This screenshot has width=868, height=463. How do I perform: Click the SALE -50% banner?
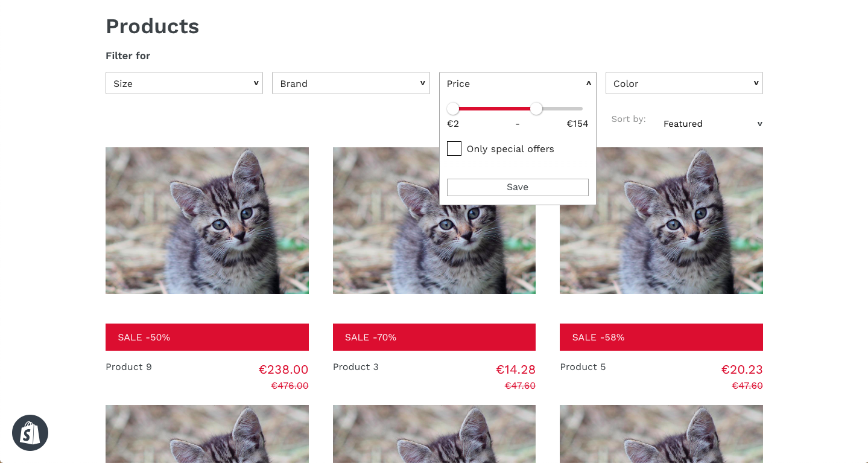pyautogui.click(x=207, y=337)
